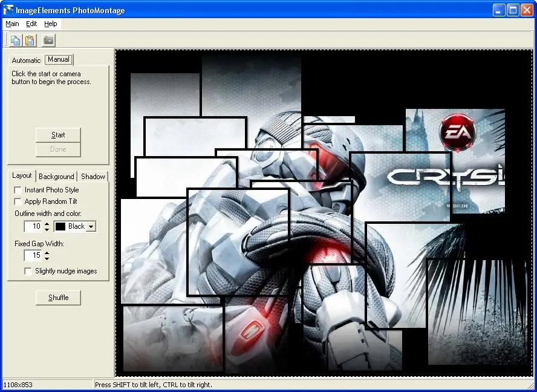Click the status bar text 1108x853
537x392 pixels.
(x=18, y=385)
